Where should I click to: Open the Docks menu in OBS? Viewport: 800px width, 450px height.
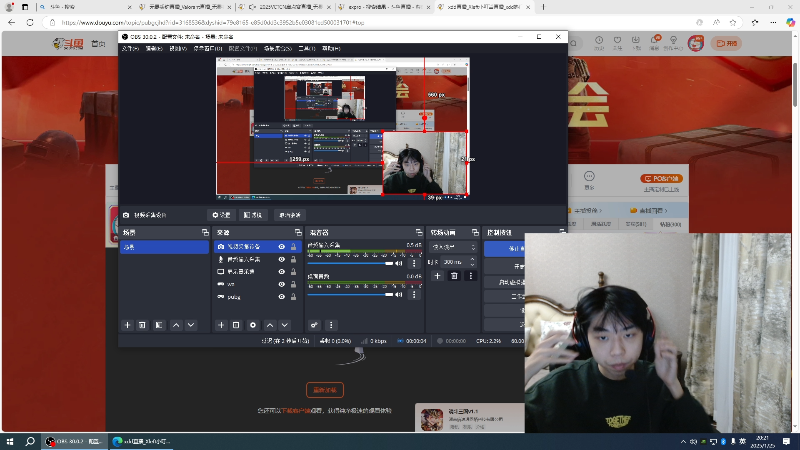[x=207, y=48]
